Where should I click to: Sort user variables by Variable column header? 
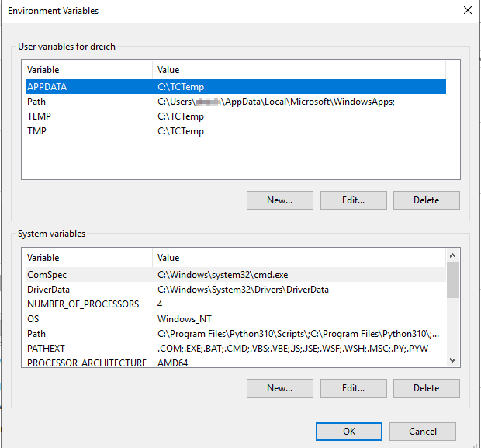[x=87, y=70]
